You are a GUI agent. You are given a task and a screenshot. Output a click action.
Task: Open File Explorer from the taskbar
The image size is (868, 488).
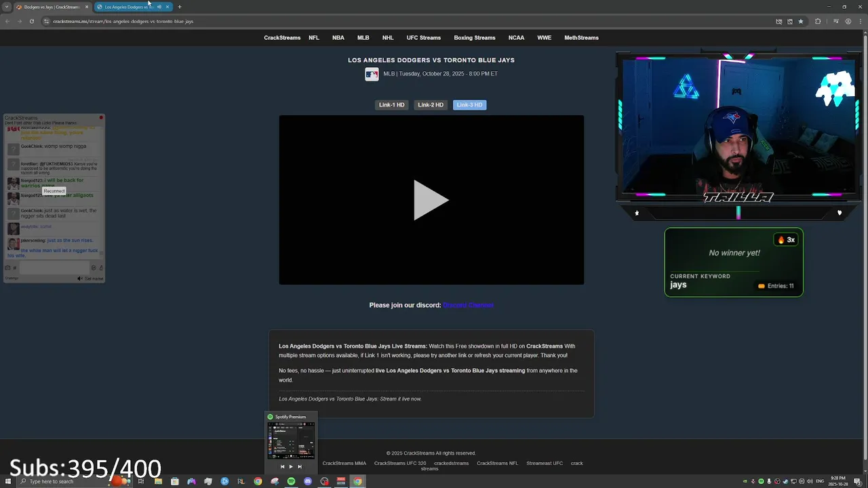[x=158, y=481]
